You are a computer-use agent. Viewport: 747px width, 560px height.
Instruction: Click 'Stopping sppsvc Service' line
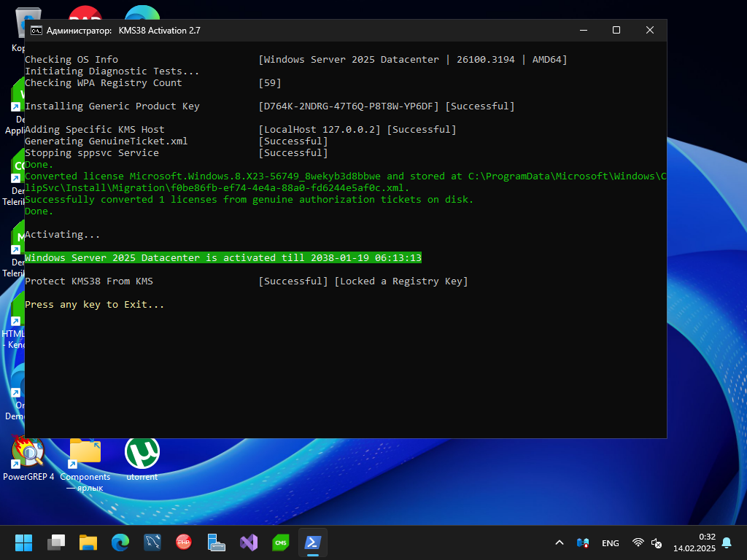(92, 153)
